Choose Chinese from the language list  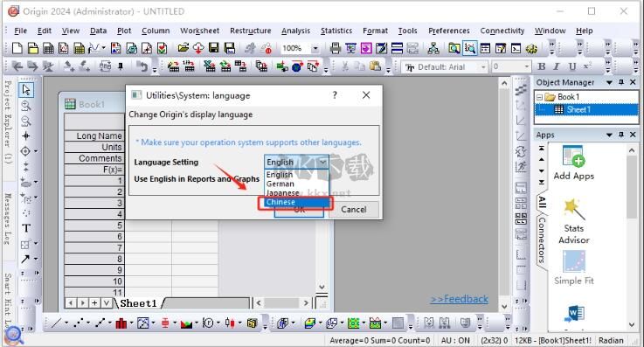click(x=296, y=202)
